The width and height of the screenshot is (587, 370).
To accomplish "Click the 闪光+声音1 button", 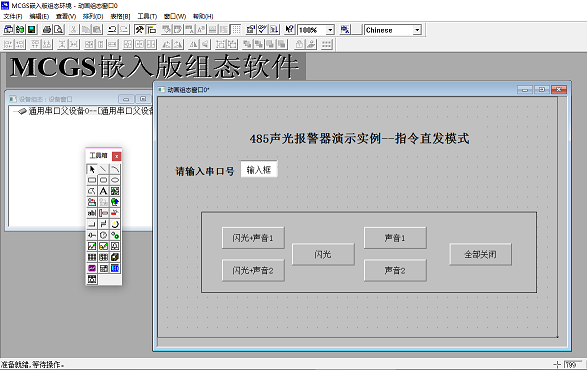I will (x=253, y=238).
